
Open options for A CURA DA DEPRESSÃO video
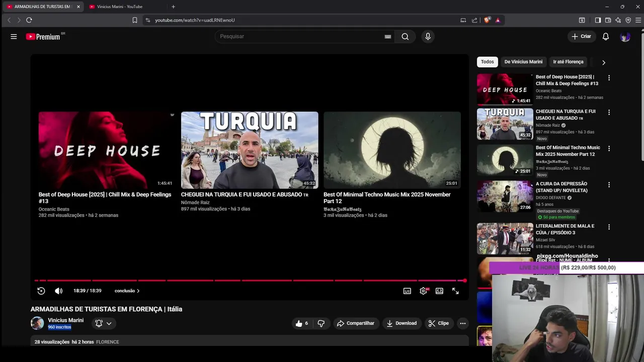pyautogui.click(x=609, y=185)
